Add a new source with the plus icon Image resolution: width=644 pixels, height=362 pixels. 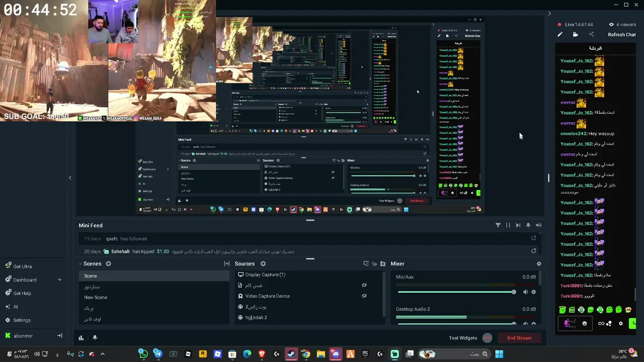coord(263,263)
